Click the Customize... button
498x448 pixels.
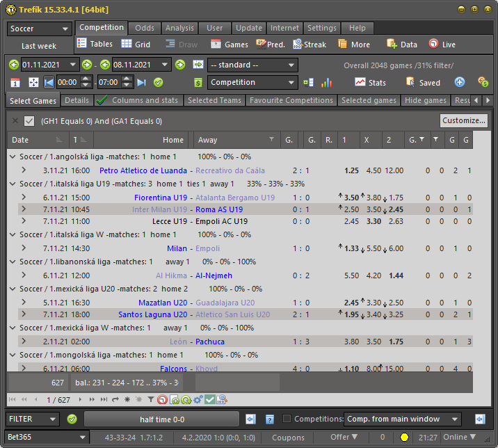point(463,120)
